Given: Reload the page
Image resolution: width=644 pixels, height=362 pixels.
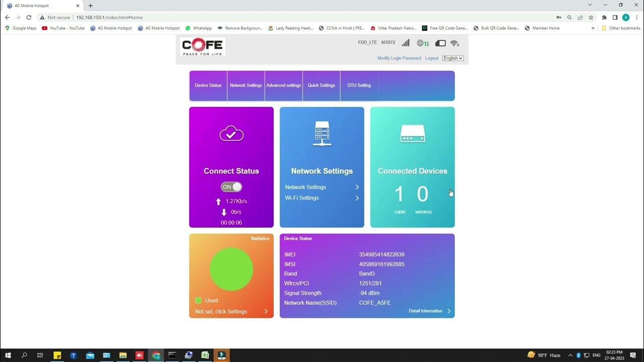Looking at the screenshot, I should [x=30, y=17].
